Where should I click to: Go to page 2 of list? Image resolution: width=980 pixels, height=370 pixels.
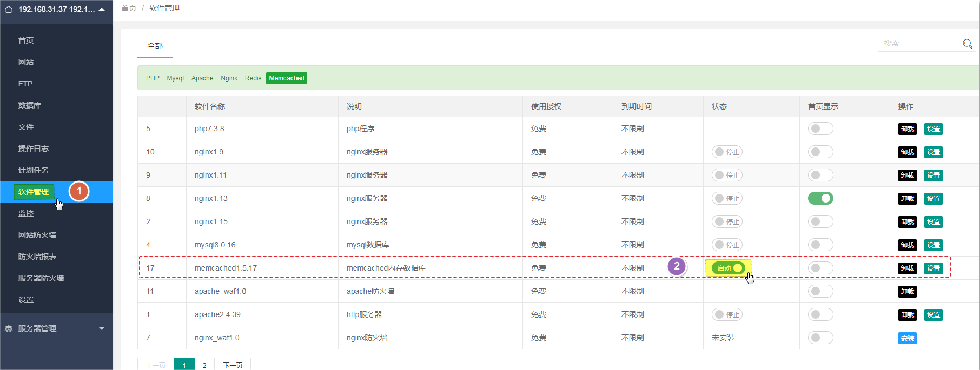(x=204, y=365)
